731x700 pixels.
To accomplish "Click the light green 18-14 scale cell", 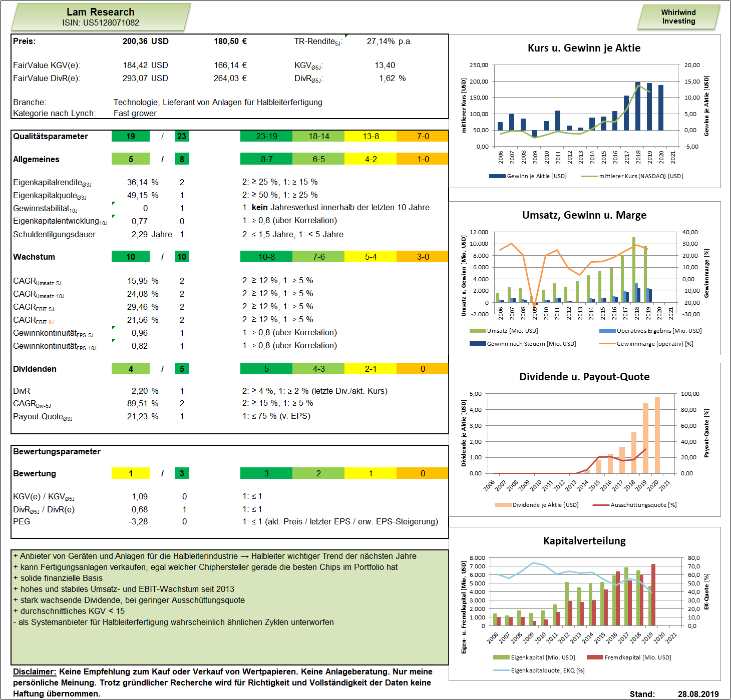I will 318,136.
